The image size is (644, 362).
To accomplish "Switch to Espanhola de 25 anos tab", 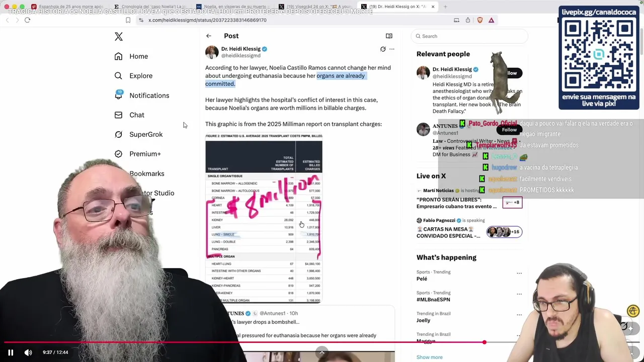I will (x=67, y=7).
